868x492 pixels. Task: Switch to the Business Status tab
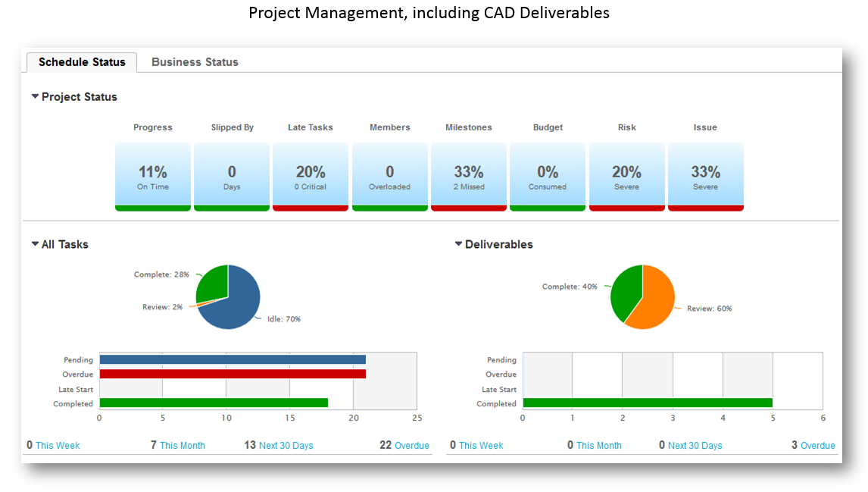(x=195, y=62)
